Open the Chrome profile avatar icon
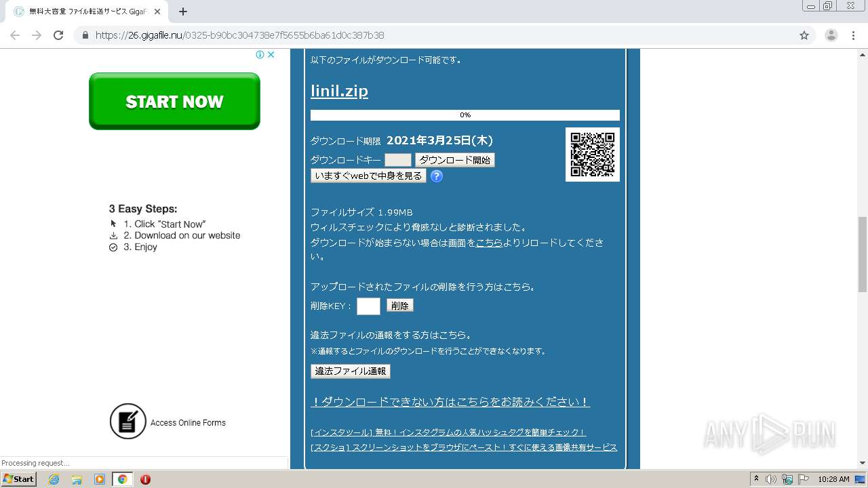 [x=831, y=35]
